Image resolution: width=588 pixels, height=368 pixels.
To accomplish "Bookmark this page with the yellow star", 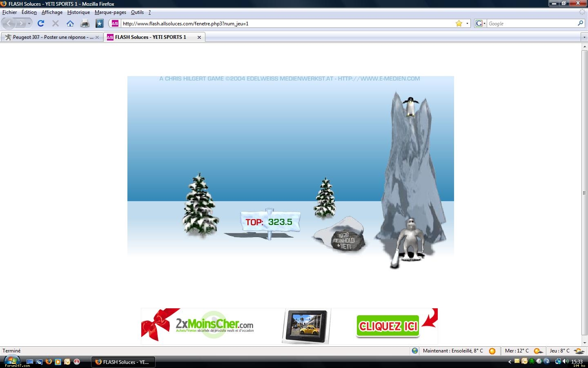I will pos(459,23).
